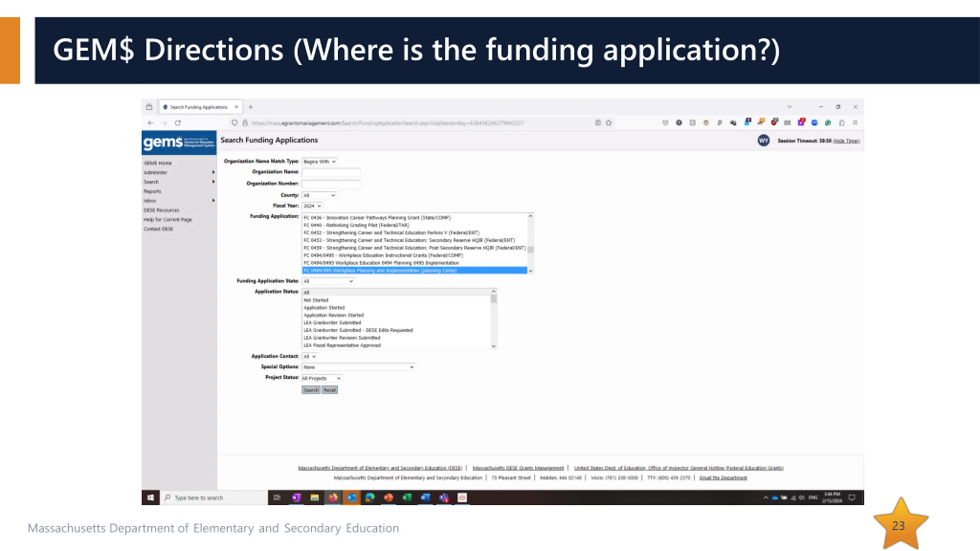Open the Fiscal Year dropdown
980x551 pixels.
312,206
